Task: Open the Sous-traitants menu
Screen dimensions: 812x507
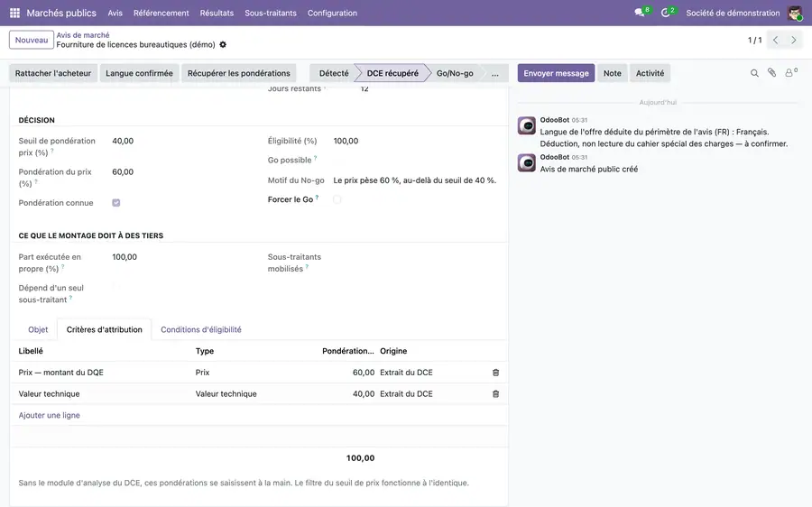Action: click(x=271, y=13)
